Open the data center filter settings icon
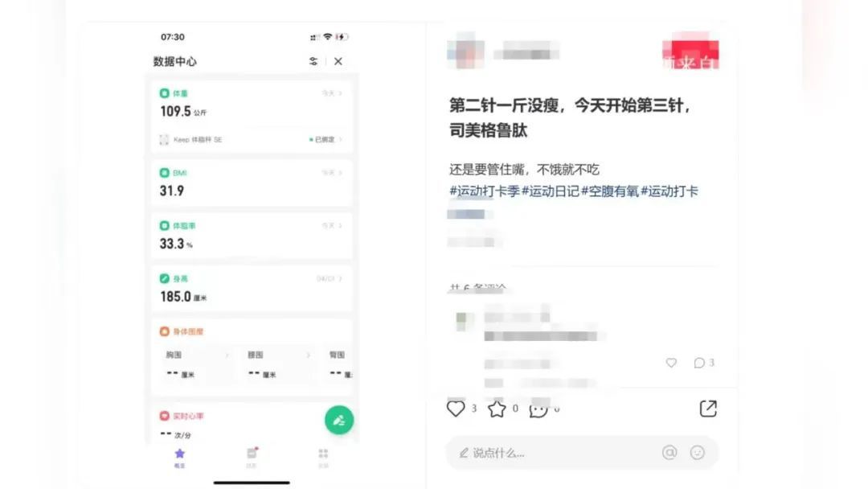The image size is (868, 489). 313,61
